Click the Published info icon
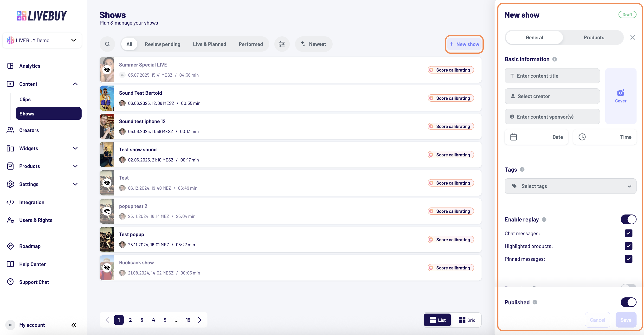Viewport: 644px width, 335px height. [x=535, y=302]
